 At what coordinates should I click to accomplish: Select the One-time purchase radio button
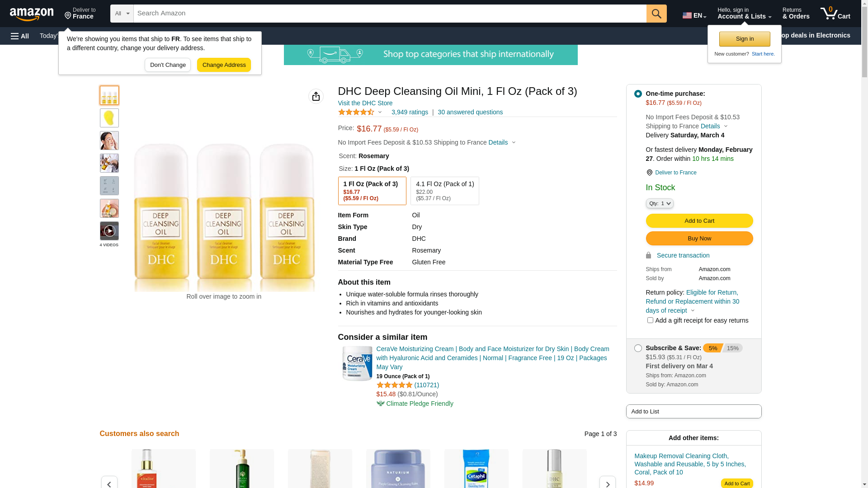pos(638,94)
